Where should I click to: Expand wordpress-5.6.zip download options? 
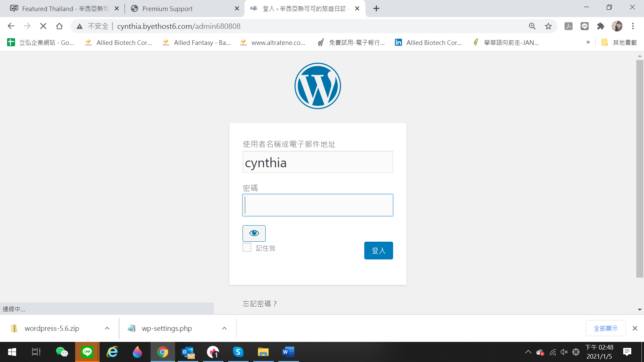(x=107, y=328)
